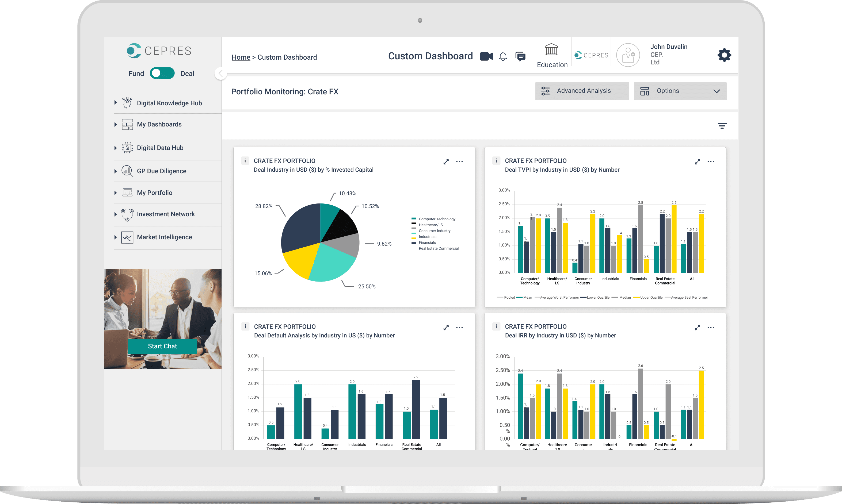Open the Market Intelligence menu item
The height and width of the screenshot is (504, 842).
(x=165, y=237)
